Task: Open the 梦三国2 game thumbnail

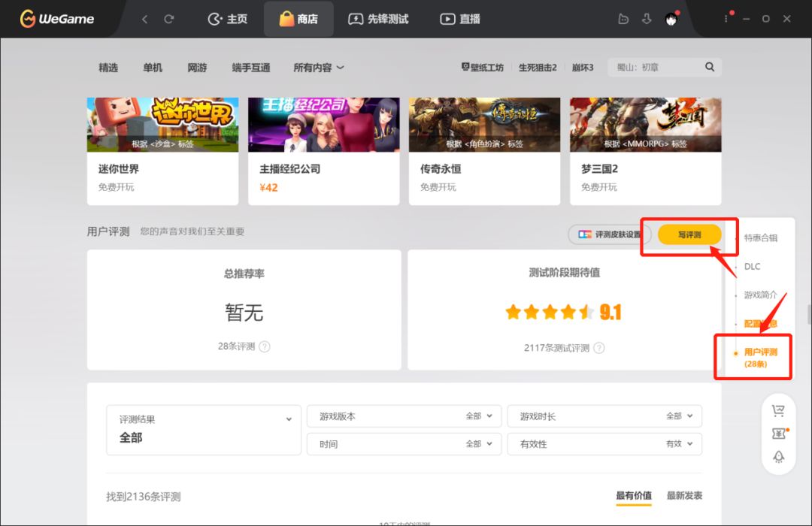Action: click(646, 124)
